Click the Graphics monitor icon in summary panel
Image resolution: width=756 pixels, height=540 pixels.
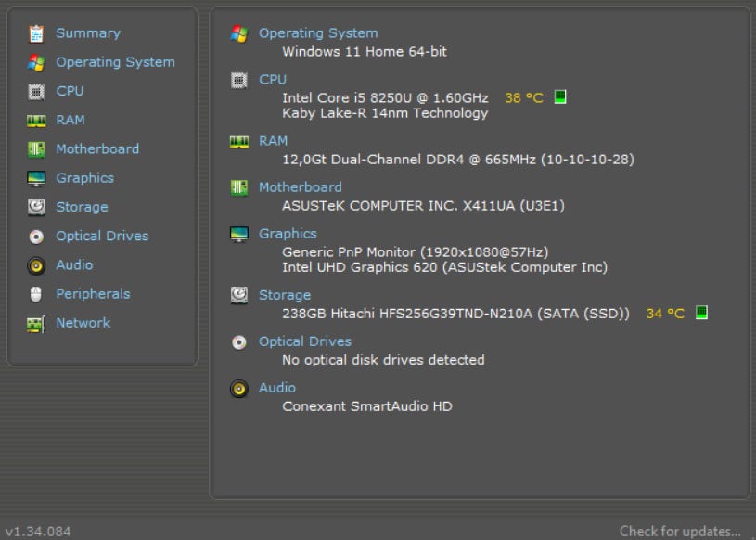pyautogui.click(x=239, y=235)
